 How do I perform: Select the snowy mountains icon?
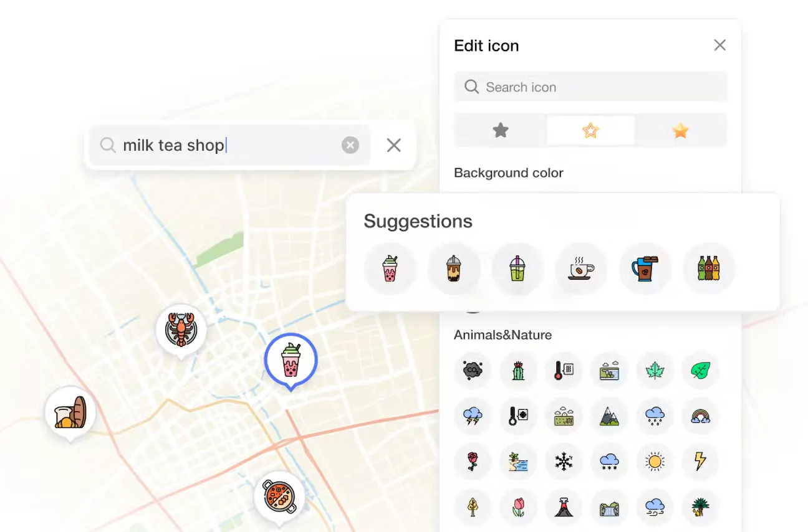click(609, 416)
